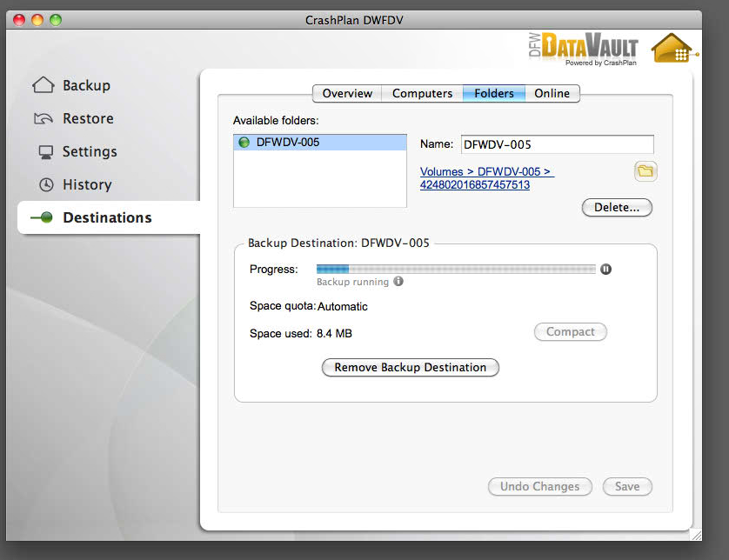Click the DFW DataVault logo

pos(584,49)
